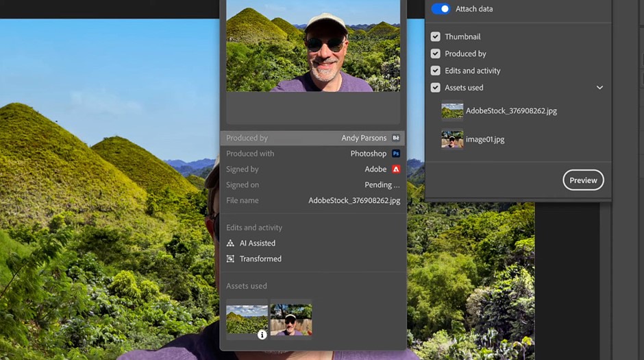Click the Thumbnail label text
Screen dimensions: 644x360
[x=462, y=36]
